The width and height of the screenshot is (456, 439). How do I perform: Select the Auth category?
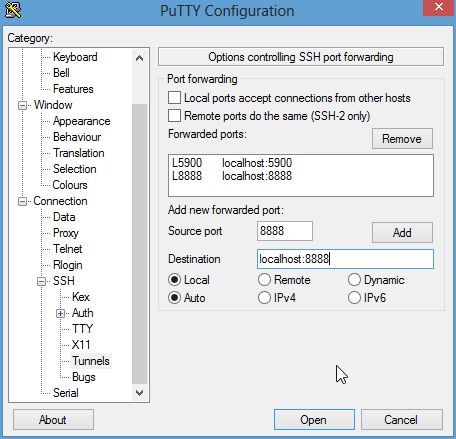[83, 313]
